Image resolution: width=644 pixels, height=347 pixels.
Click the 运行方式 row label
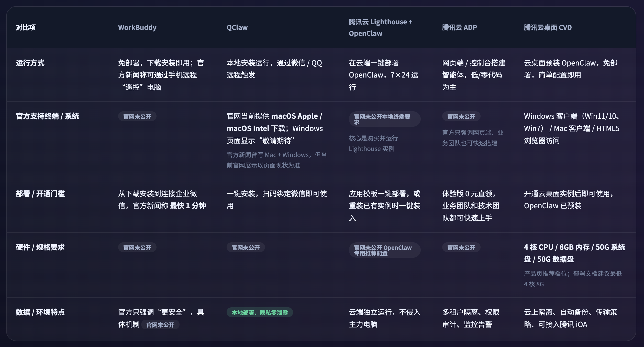[x=30, y=63]
